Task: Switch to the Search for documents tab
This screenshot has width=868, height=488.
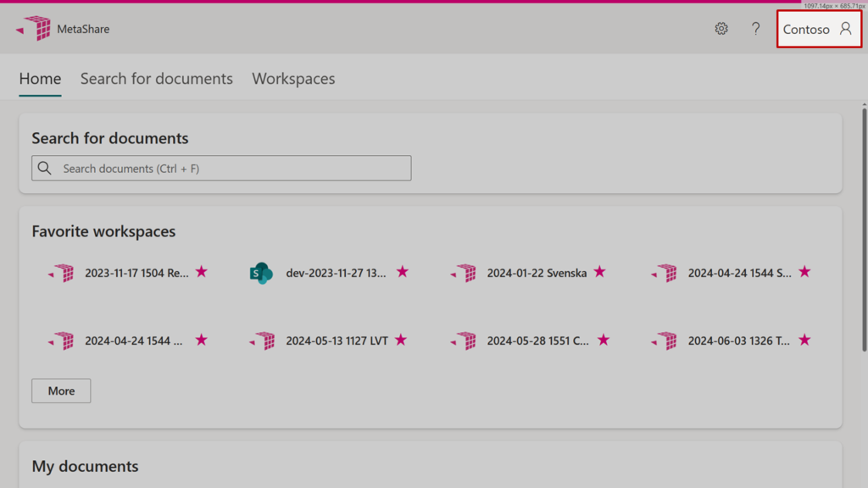Action: coord(157,79)
